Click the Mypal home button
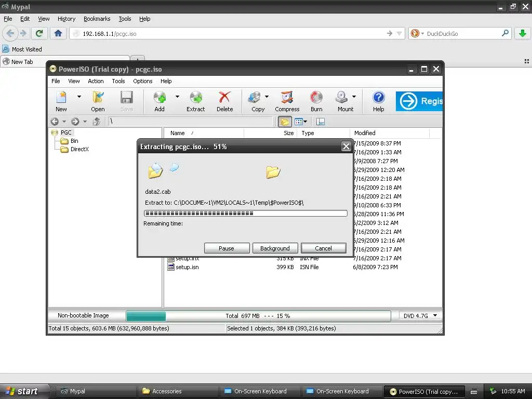 [x=58, y=33]
